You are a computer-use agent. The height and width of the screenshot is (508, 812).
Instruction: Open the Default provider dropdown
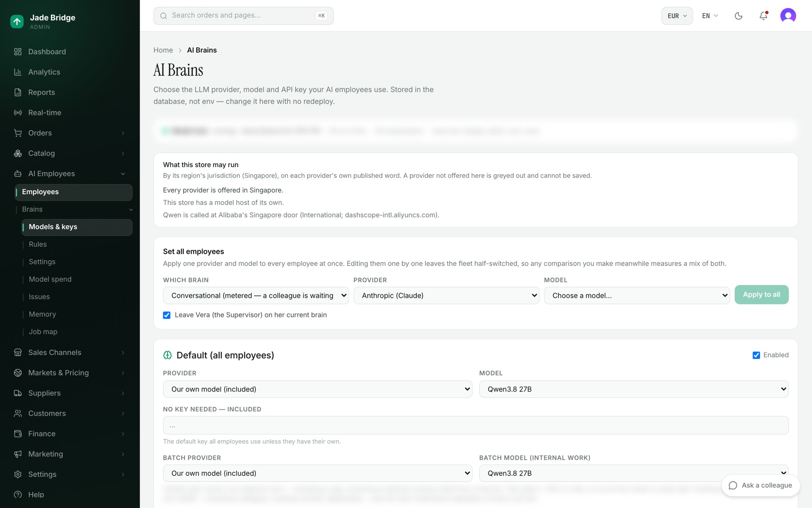[x=318, y=389]
